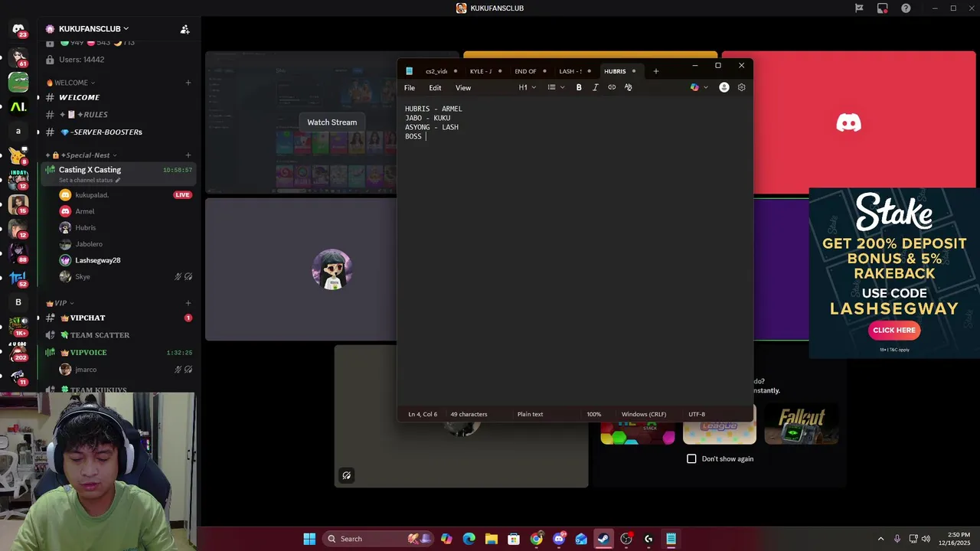Open the RULES text channel
980x551 pixels.
tap(119, 115)
